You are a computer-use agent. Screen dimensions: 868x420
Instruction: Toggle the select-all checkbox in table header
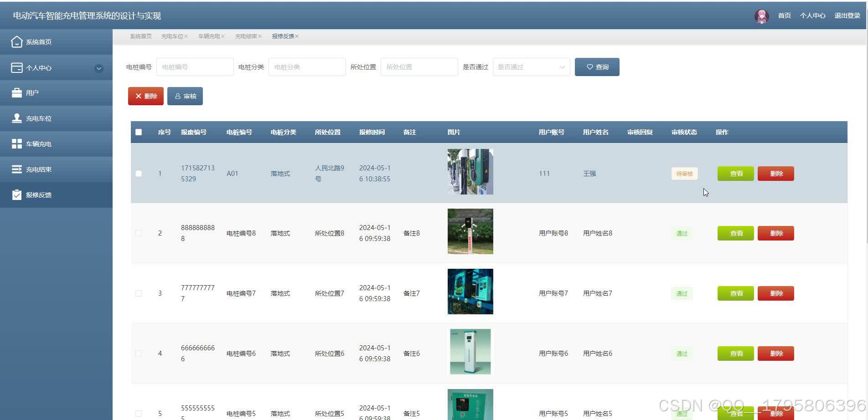pos(139,132)
